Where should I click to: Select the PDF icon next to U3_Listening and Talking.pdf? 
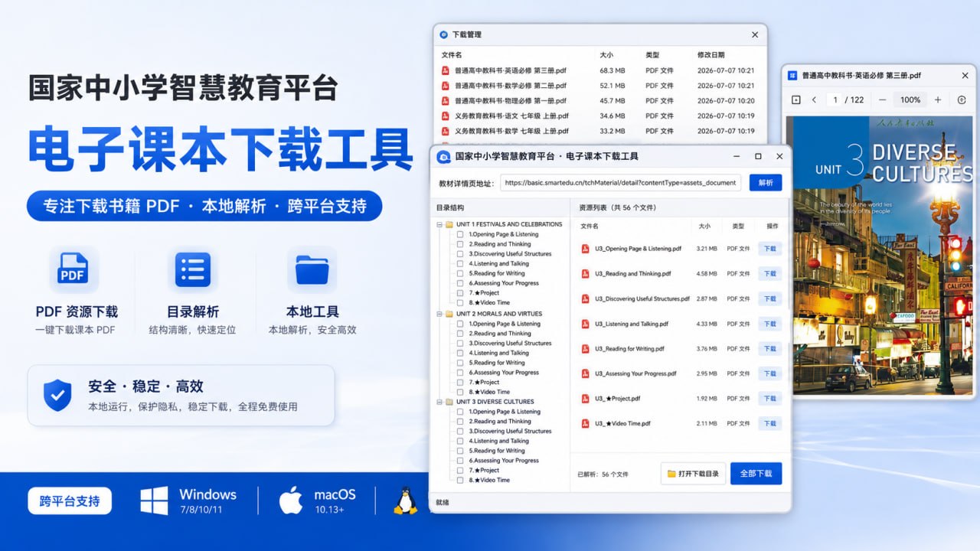(585, 324)
